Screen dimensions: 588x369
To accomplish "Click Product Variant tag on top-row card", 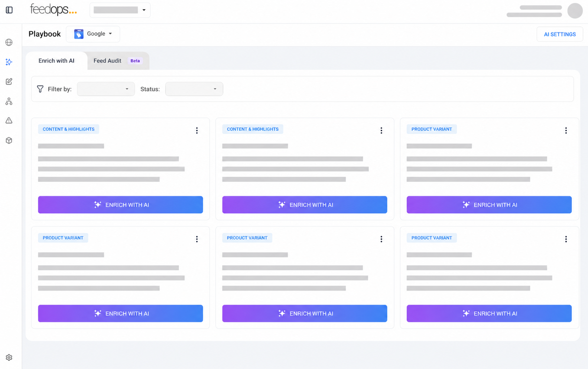I will [x=432, y=129].
